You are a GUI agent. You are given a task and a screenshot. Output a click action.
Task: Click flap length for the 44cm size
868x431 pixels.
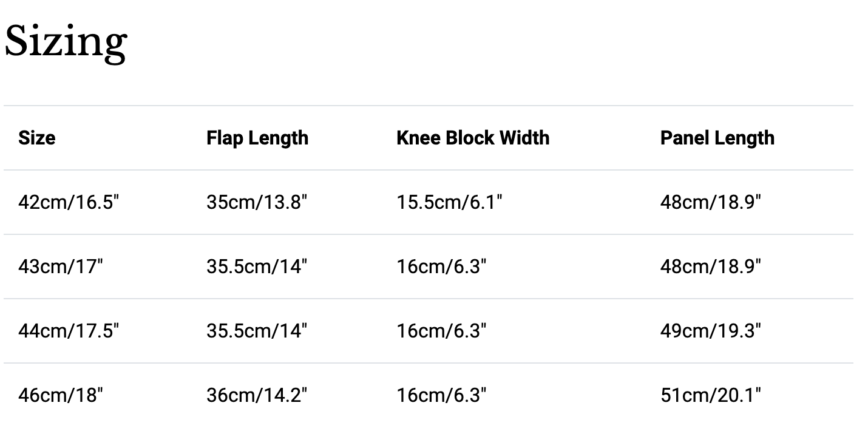click(x=257, y=331)
